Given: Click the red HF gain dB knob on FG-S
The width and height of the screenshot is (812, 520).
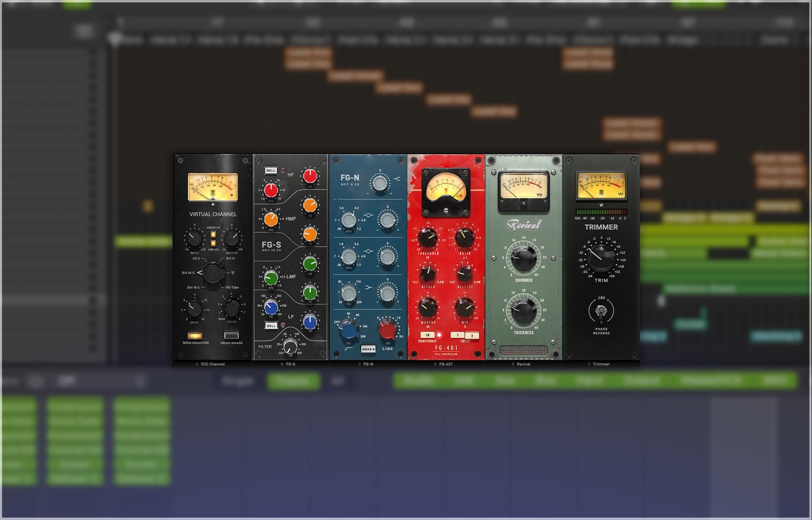Looking at the screenshot, I should pos(310,176).
